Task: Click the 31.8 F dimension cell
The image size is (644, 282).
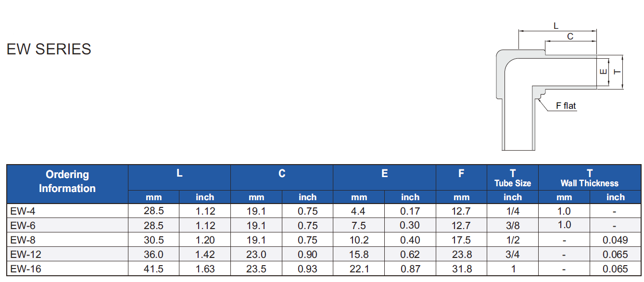Action: pyautogui.click(x=461, y=269)
